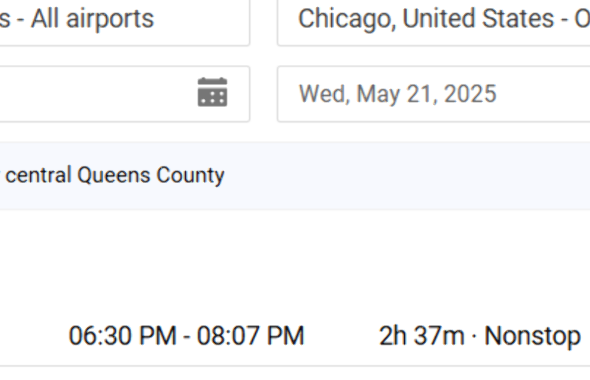Click the 2h 37m flight duration
This screenshot has height=380, width=590.
[x=421, y=336]
